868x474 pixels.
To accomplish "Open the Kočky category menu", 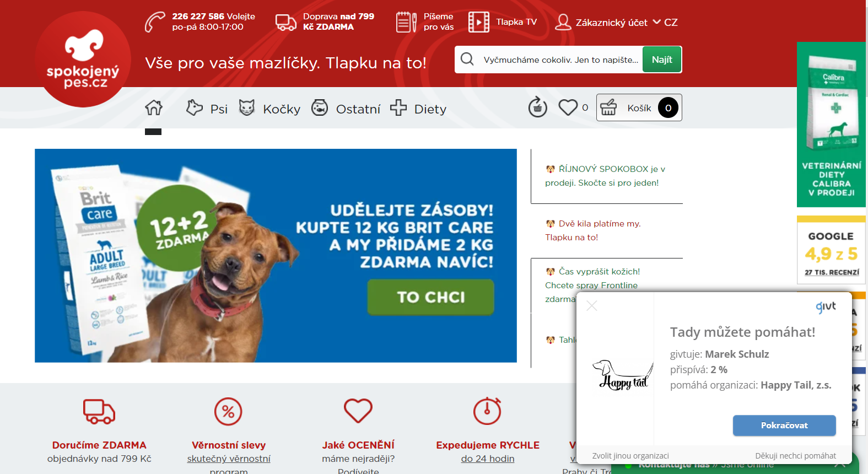I will (270, 108).
